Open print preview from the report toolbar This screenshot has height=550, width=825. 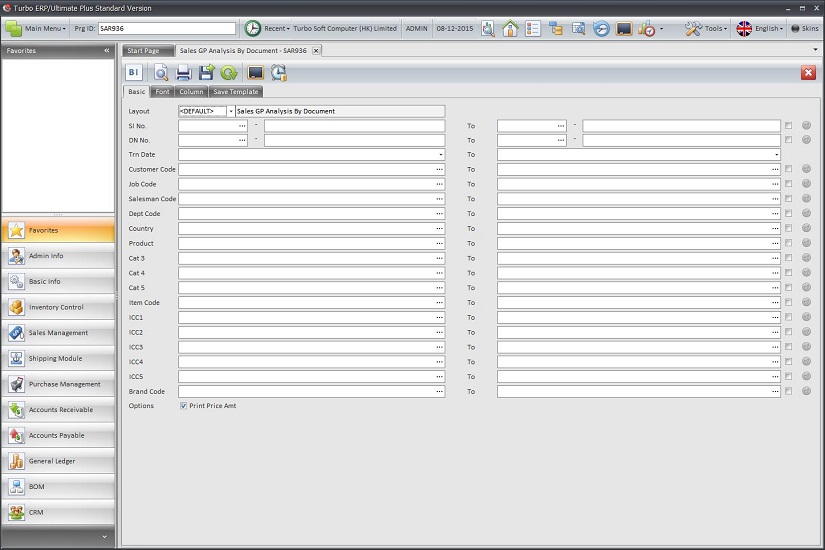161,72
